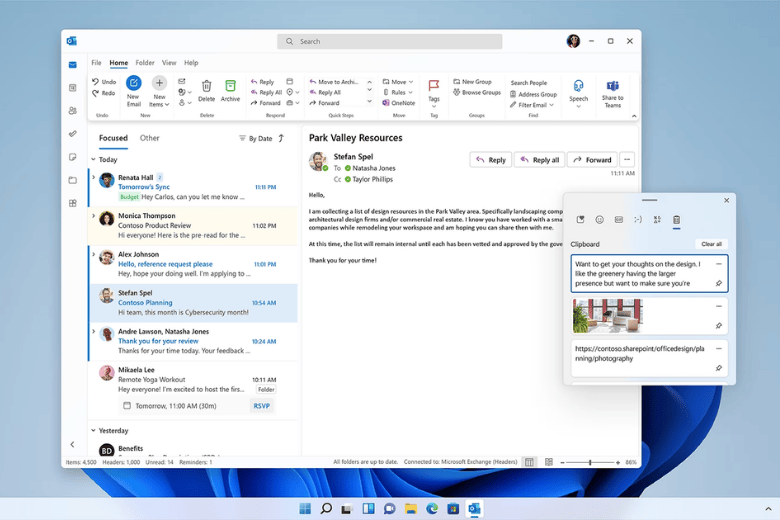
Task: Switch to the Other inbox tab
Action: point(149,138)
